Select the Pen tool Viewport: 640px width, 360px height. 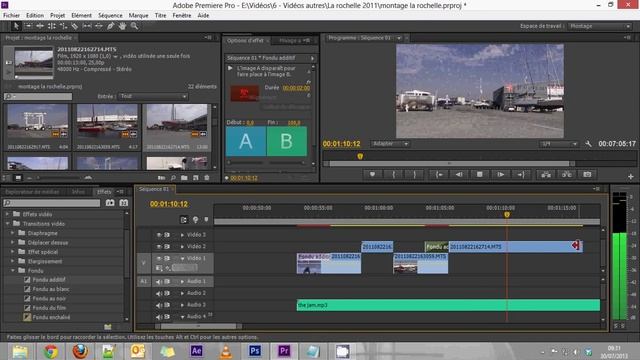(x=111, y=26)
